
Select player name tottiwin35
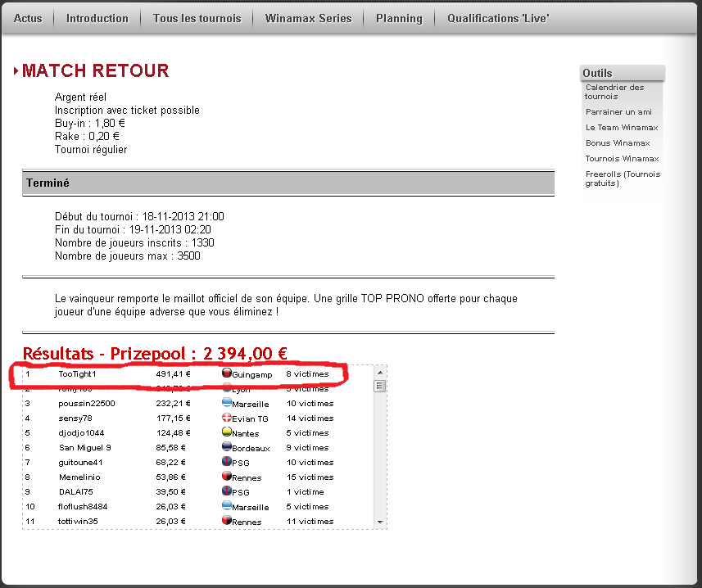78,522
